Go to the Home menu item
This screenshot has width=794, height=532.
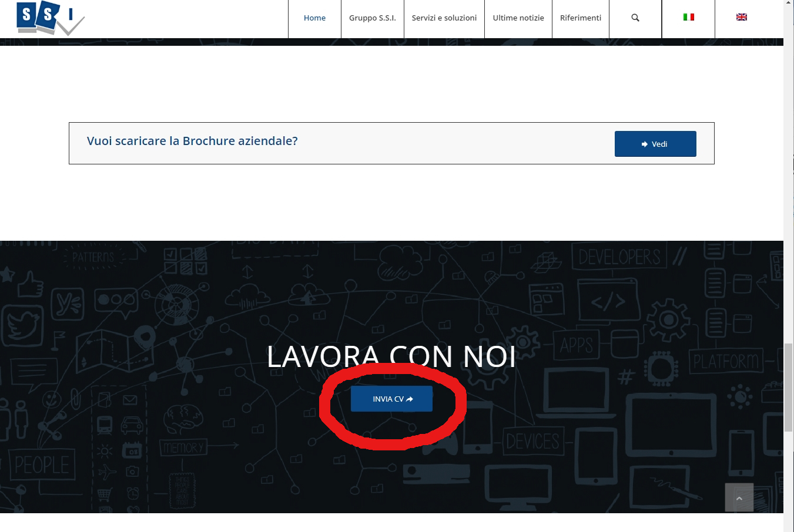pyautogui.click(x=314, y=18)
